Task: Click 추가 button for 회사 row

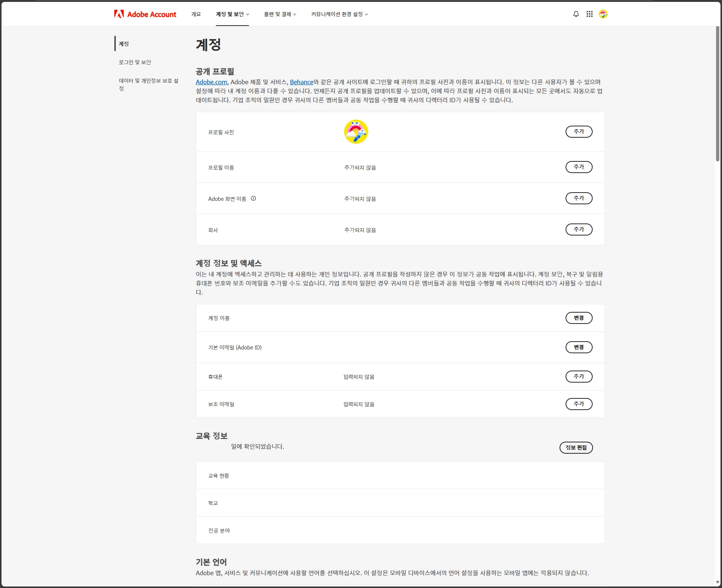Action: (578, 229)
